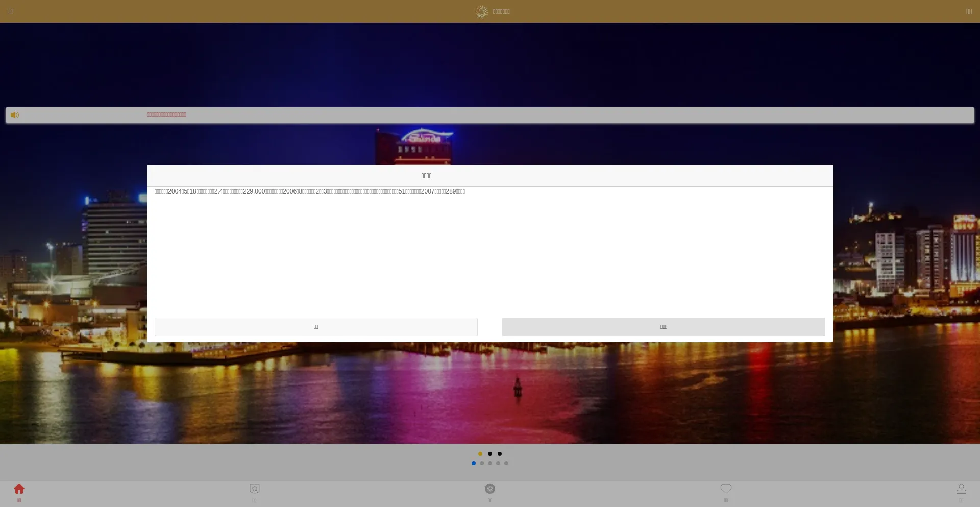The image size is (980, 507).
Task: Click the text link at top-left of header
Action: (x=10, y=12)
